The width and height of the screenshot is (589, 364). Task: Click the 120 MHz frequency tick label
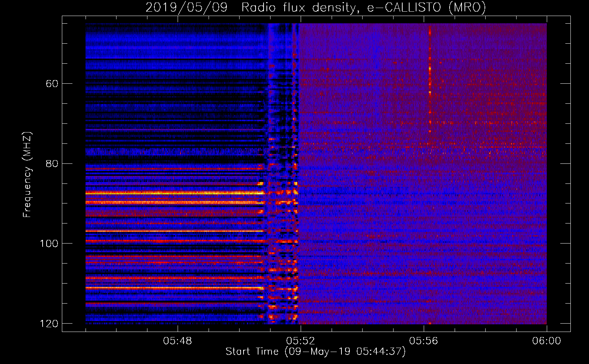(49, 324)
